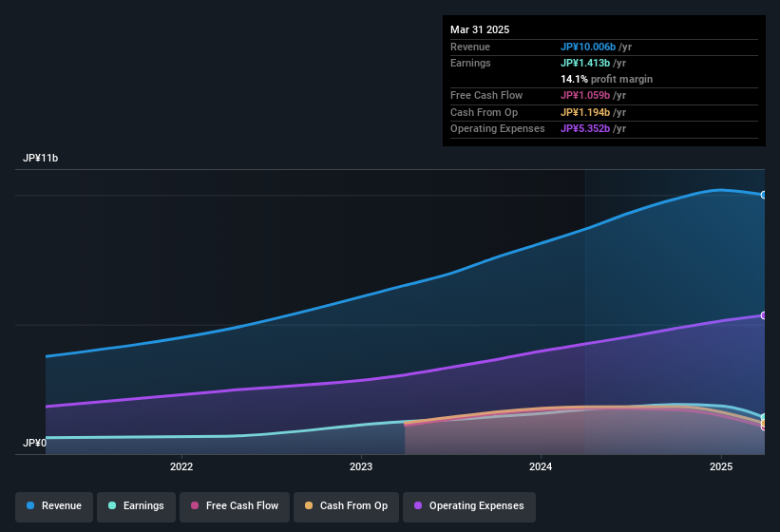Click the Free Cash Flow label in tooltip
This screenshot has height=532, width=780.
pyautogui.click(x=486, y=95)
